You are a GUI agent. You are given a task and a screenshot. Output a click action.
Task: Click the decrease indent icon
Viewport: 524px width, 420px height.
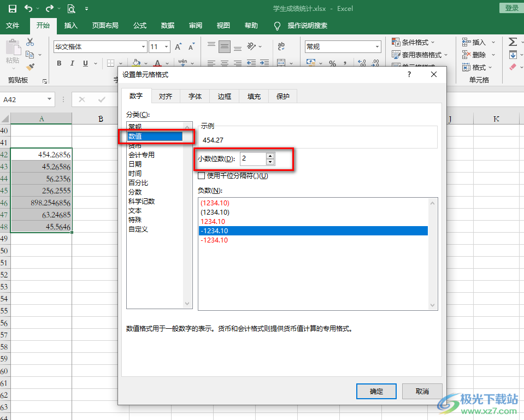point(251,63)
